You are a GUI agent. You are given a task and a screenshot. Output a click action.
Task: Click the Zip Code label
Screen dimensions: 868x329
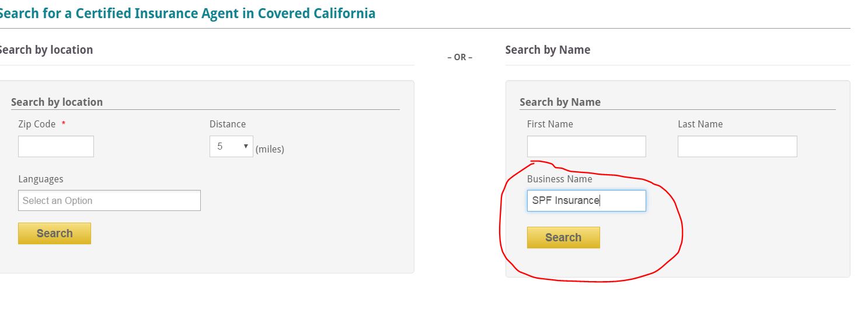37,124
